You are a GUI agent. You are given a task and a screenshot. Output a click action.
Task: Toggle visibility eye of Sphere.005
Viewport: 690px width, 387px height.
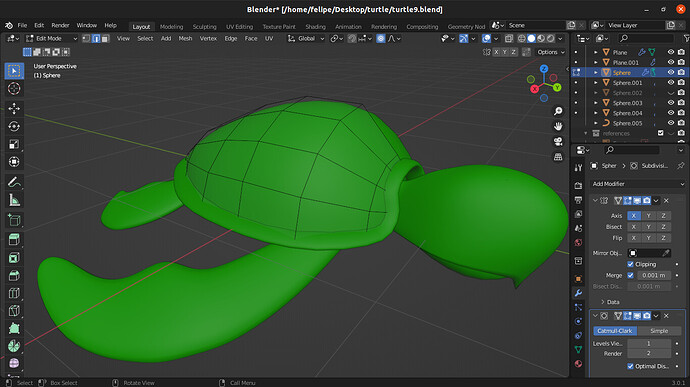[671, 123]
